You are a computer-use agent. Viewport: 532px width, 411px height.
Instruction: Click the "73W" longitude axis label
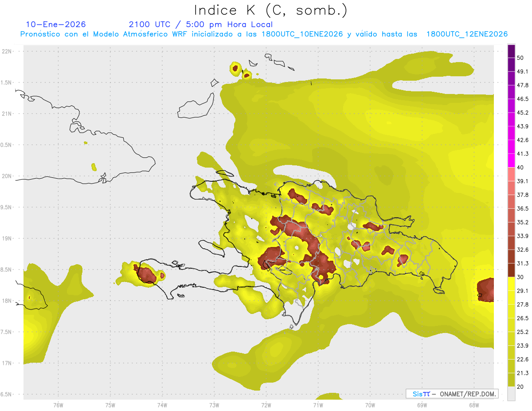tap(214, 405)
